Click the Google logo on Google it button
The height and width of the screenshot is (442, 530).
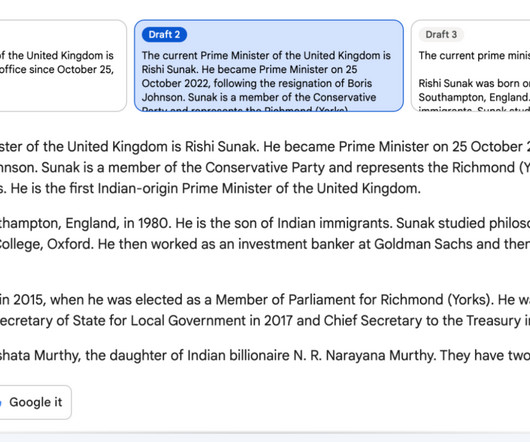point(1,402)
